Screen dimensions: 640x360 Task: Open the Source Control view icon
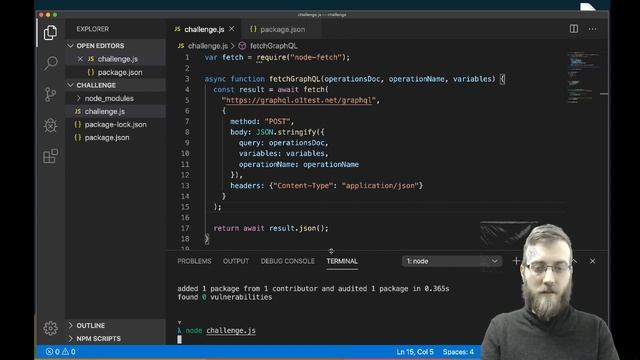[x=50, y=94]
